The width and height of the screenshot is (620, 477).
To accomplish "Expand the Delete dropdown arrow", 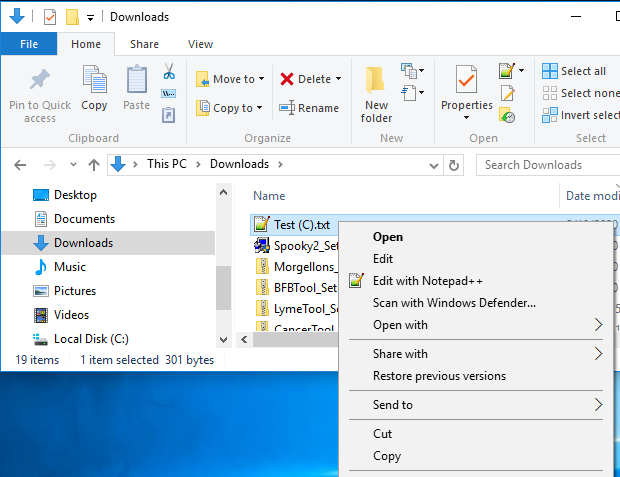I will tap(338, 79).
